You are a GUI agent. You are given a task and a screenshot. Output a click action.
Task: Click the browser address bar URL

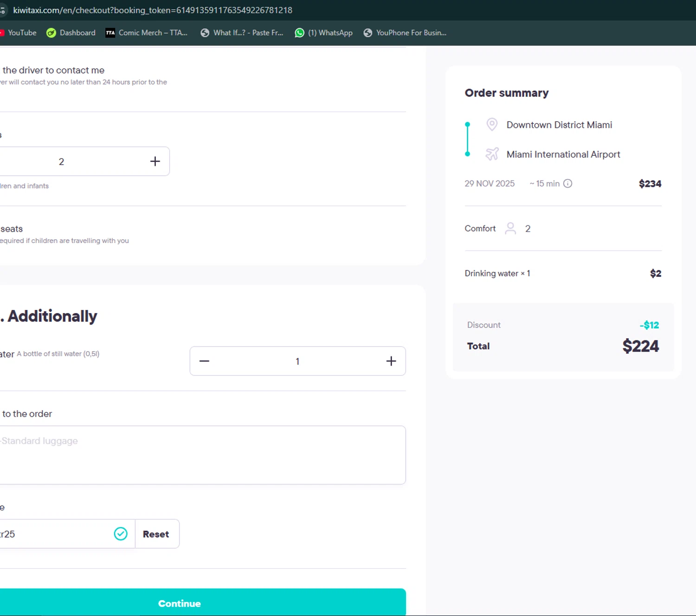[x=153, y=10]
